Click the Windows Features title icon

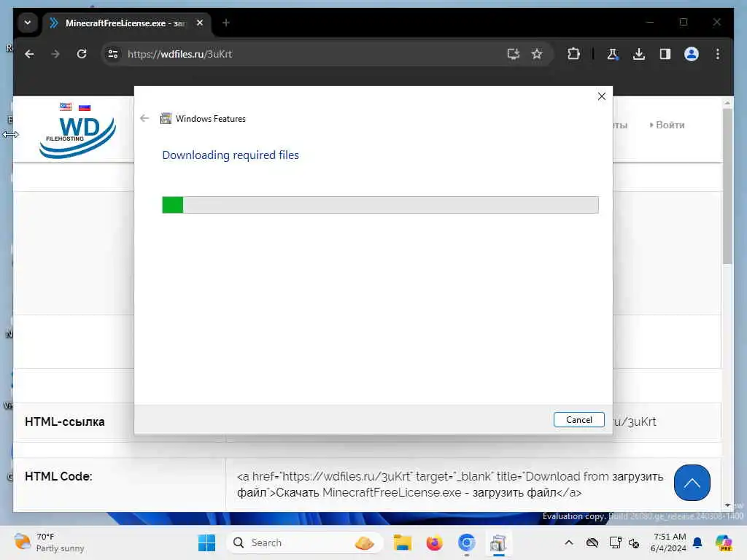pyautogui.click(x=166, y=119)
